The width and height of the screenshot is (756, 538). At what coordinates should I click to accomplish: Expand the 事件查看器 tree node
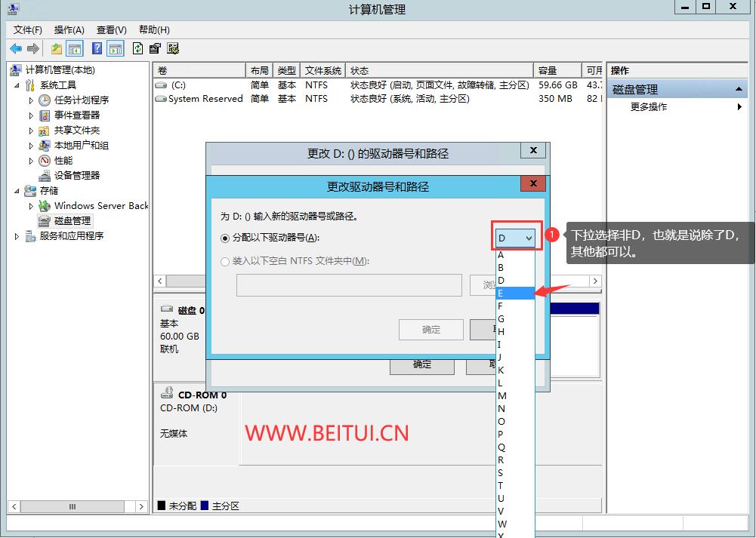[31, 115]
